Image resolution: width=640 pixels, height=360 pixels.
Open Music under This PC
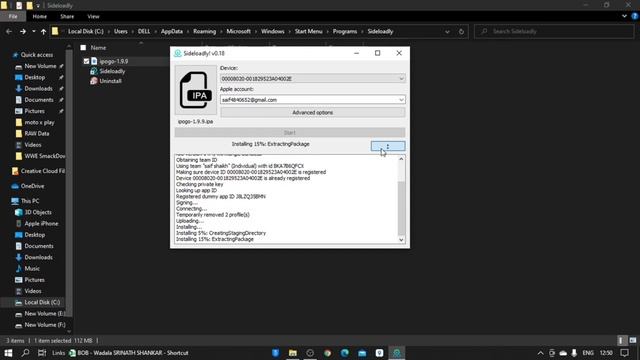tap(32, 269)
